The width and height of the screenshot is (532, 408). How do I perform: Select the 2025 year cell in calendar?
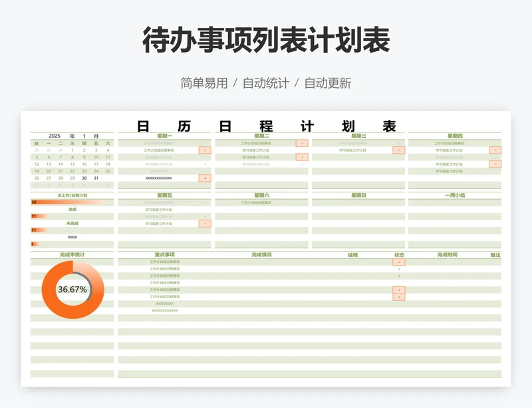[55, 136]
